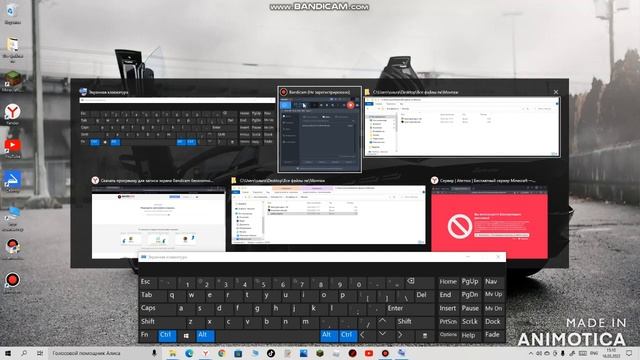Tap the Enter key
640x360 pixels.
pos(410,309)
